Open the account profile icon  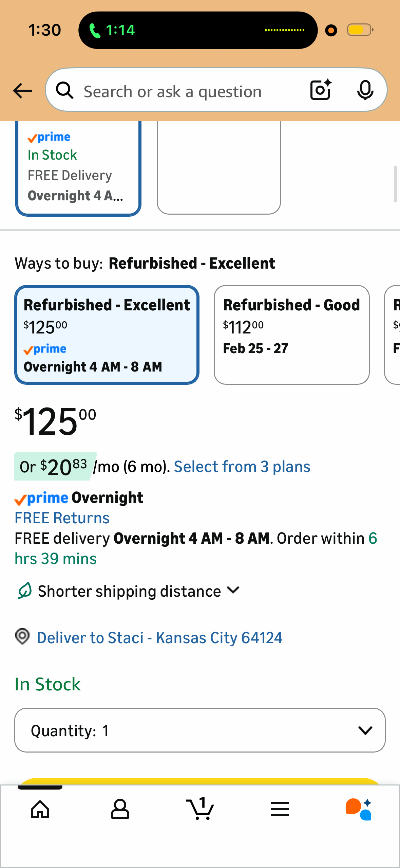click(x=120, y=809)
